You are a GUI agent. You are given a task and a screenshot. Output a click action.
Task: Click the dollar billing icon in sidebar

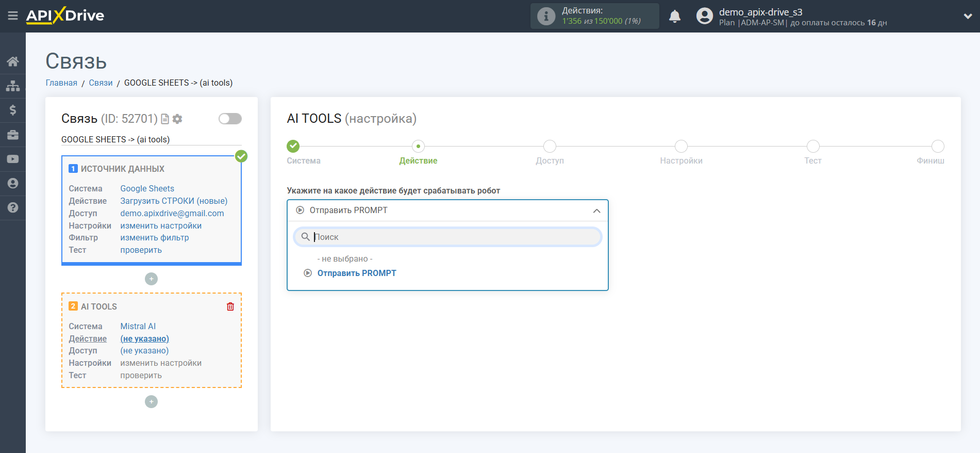[13, 110]
